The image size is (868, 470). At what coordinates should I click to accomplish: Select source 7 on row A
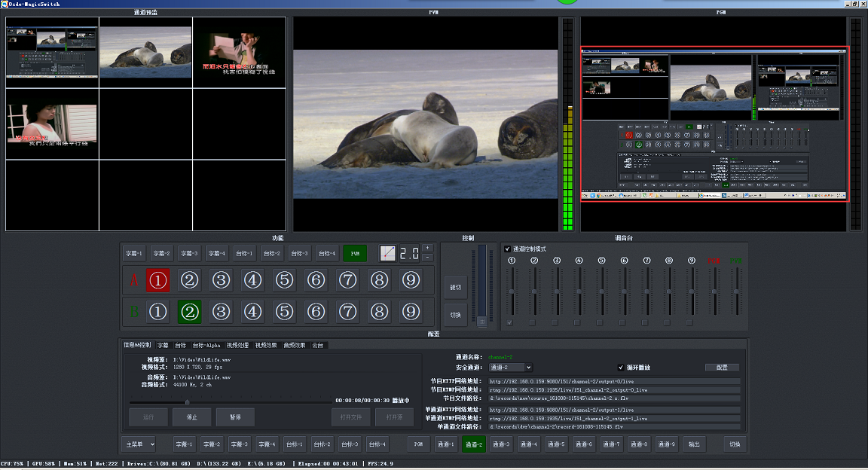pyautogui.click(x=347, y=280)
